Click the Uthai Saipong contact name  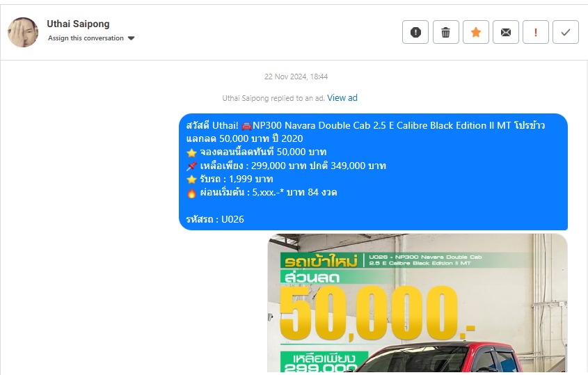(x=78, y=24)
